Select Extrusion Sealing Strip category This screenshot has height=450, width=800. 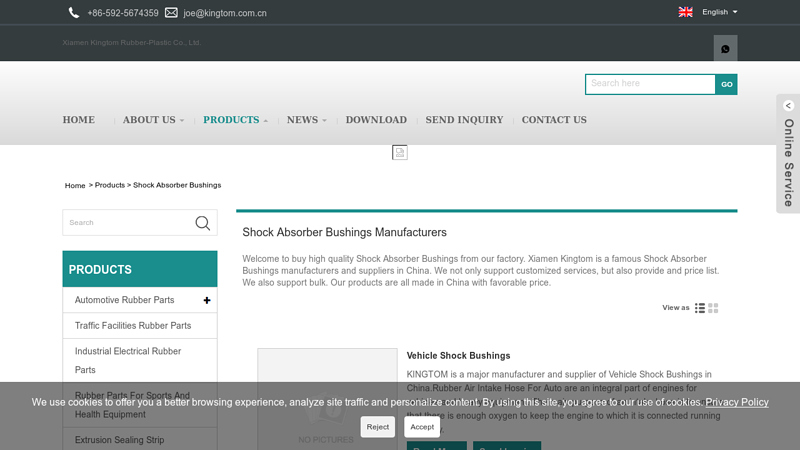pyautogui.click(x=119, y=440)
